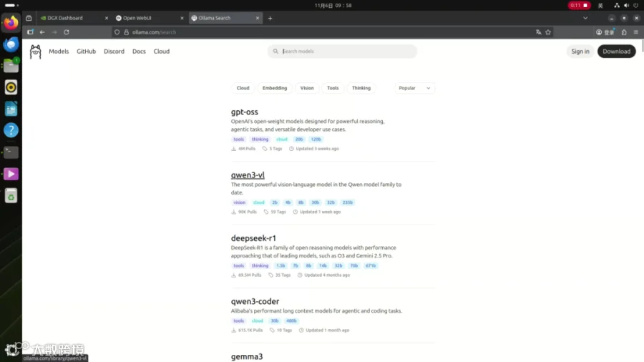
Task: Click the 120b tag under gpt-oss
Action: pyautogui.click(x=316, y=139)
